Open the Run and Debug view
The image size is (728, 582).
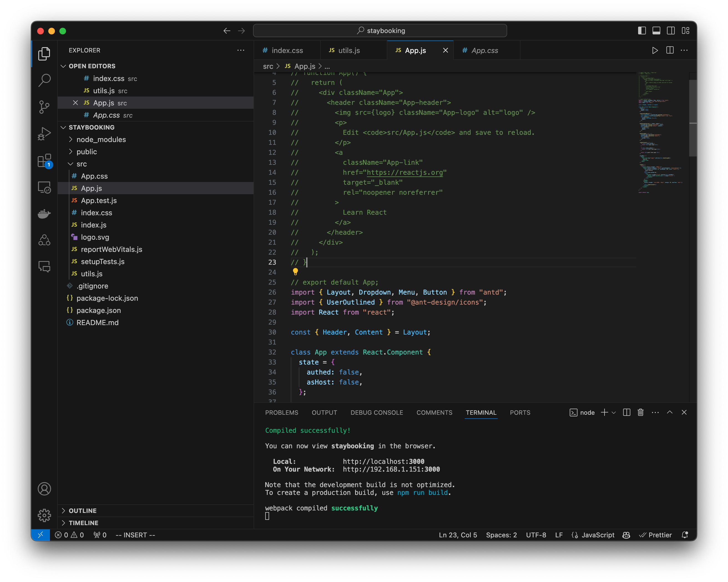coord(44,134)
